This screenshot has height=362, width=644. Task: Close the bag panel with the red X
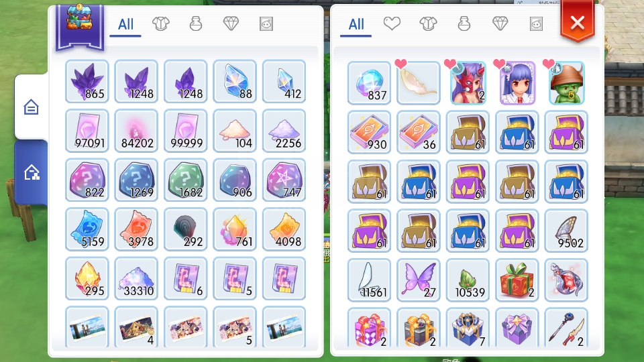click(578, 23)
